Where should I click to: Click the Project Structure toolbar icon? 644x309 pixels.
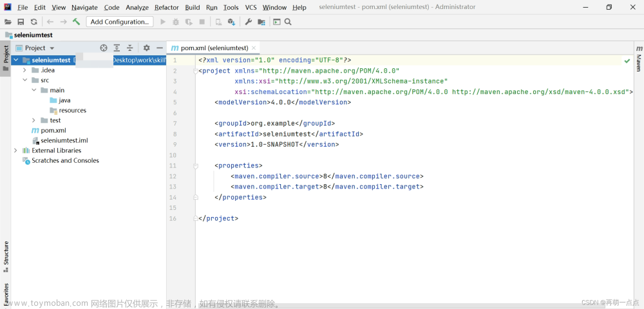[261, 22]
